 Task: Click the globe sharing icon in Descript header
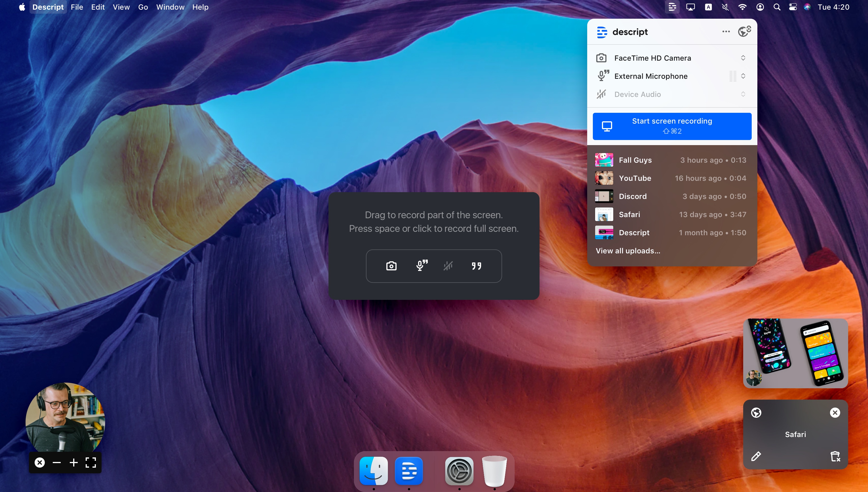click(x=744, y=32)
